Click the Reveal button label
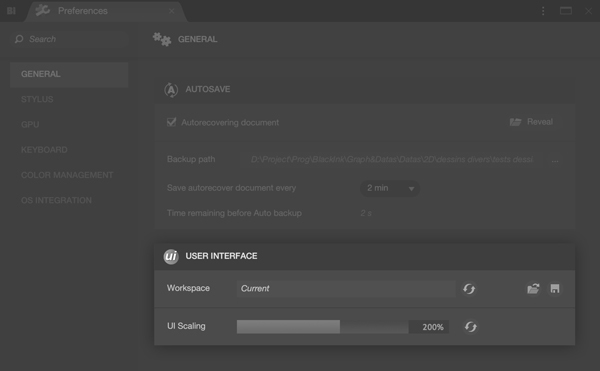600x371 pixels. [540, 122]
